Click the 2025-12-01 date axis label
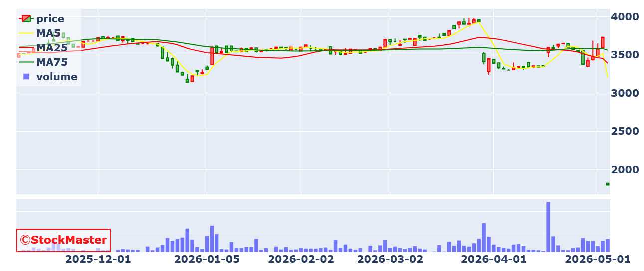 tap(98, 259)
